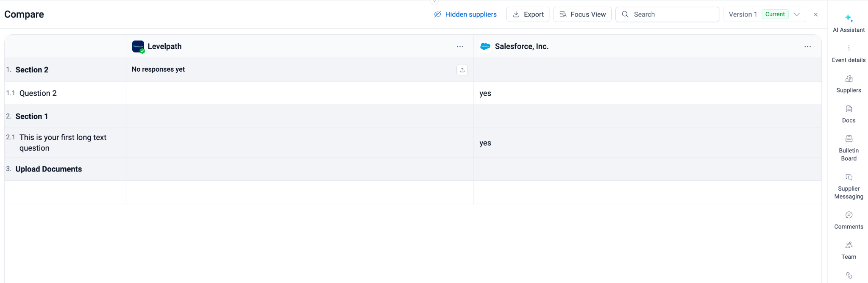Open Event details in sidebar

click(x=849, y=53)
